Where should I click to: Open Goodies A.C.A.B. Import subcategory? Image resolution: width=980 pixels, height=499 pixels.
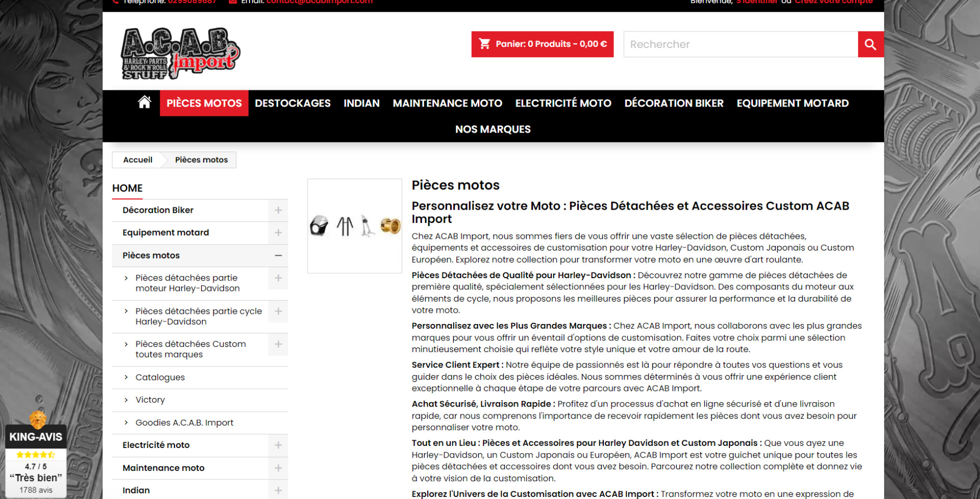pyautogui.click(x=184, y=422)
